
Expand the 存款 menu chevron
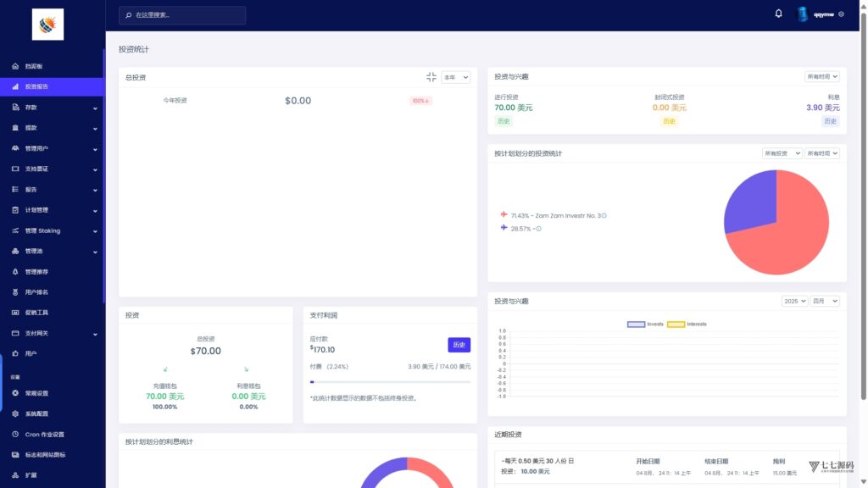coord(95,108)
